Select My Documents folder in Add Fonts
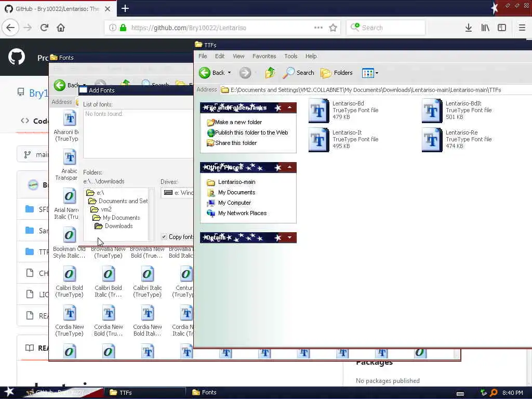Screen dimensions: 532x399 116,218
